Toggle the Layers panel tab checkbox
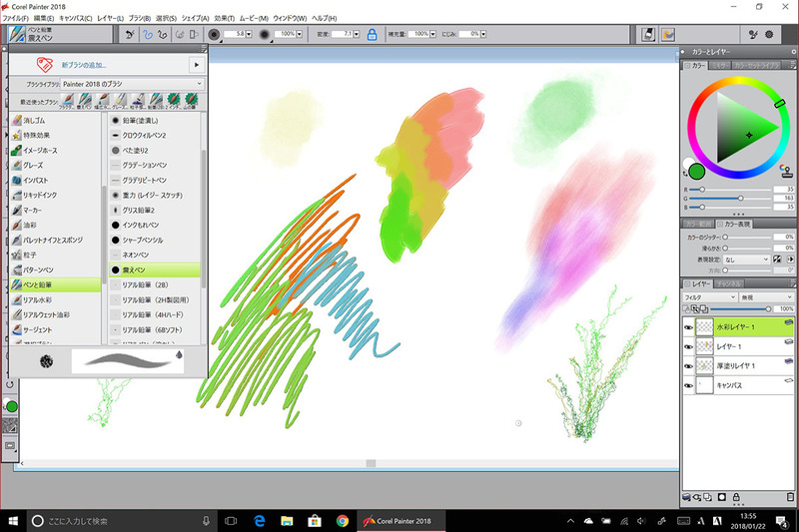The width and height of the screenshot is (799, 532). pos(687,283)
